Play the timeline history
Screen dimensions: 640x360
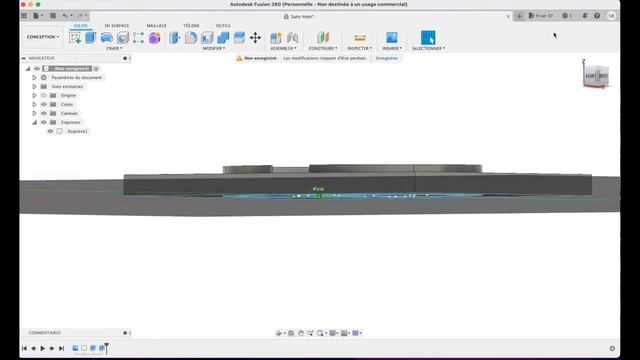click(42, 348)
